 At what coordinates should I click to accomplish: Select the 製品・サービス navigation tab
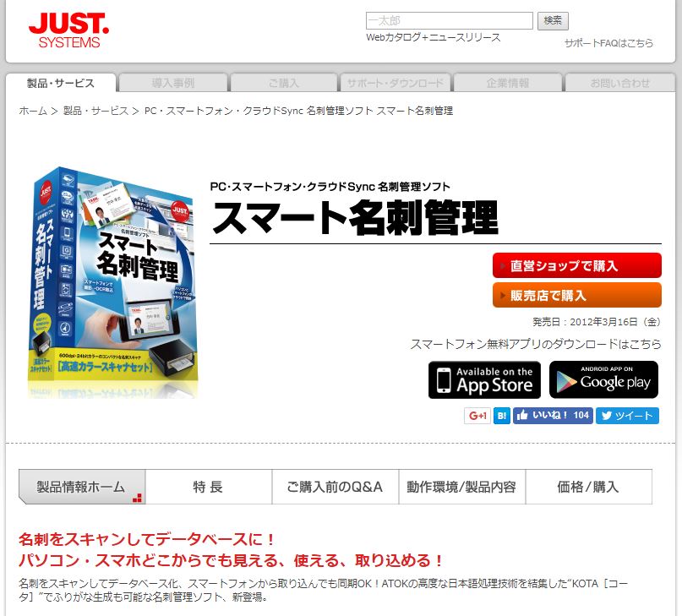tap(61, 83)
